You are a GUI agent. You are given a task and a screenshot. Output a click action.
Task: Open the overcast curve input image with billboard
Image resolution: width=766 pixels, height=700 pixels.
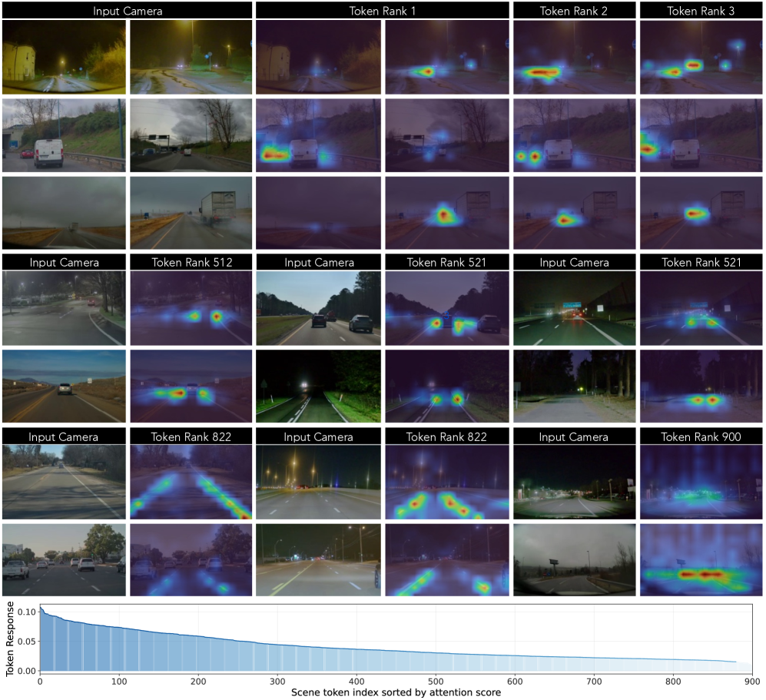(x=575, y=560)
